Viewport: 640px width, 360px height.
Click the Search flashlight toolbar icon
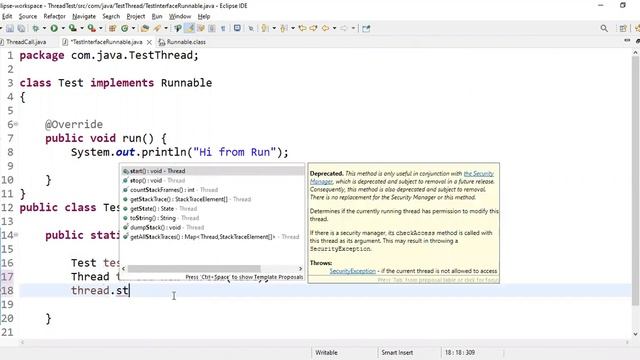click(x=157, y=28)
